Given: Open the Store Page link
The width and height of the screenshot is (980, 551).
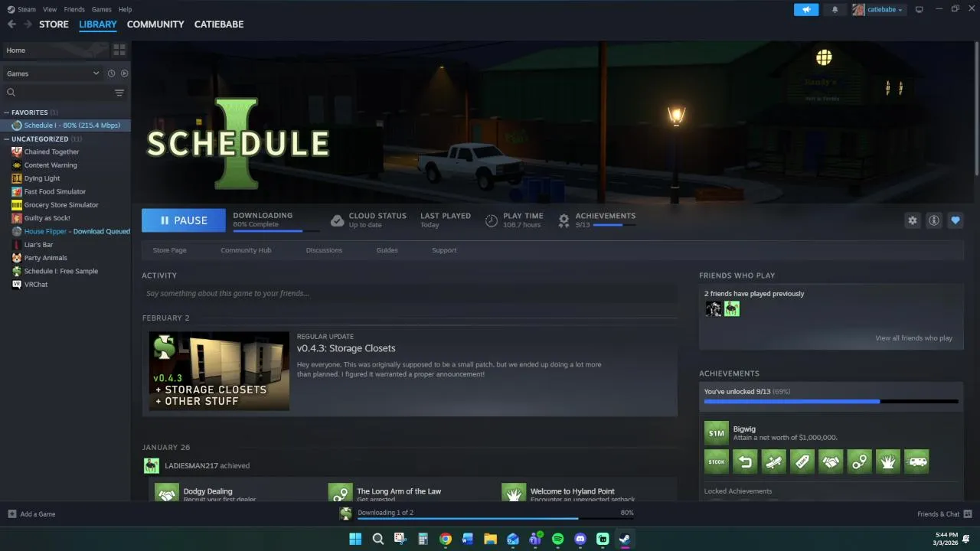Looking at the screenshot, I should pos(169,250).
